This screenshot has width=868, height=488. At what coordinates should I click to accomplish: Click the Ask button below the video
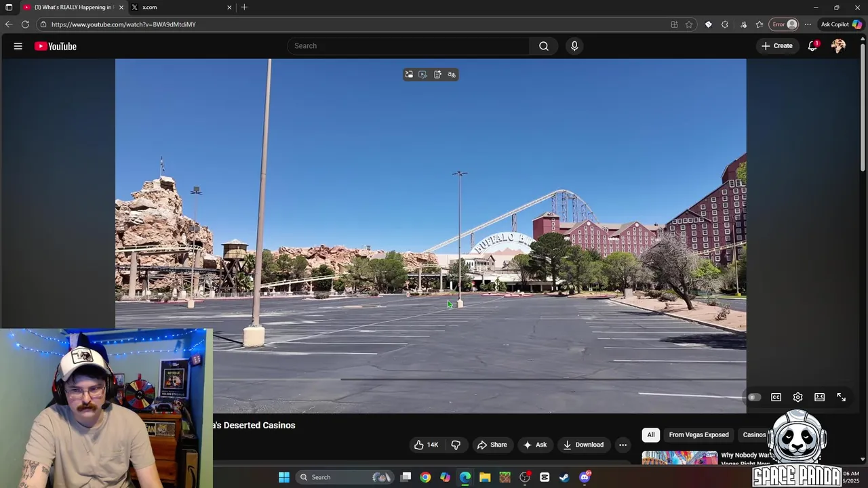click(535, 445)
